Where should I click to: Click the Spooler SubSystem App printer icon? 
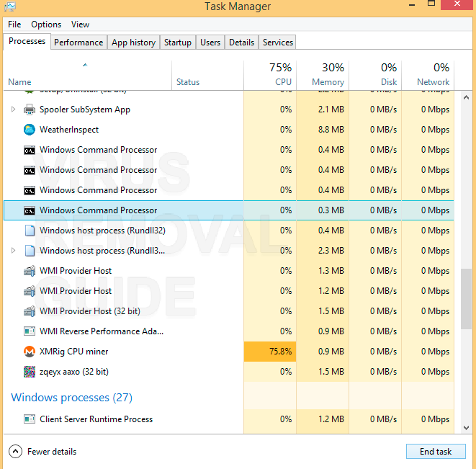click(x=30, y=110)
